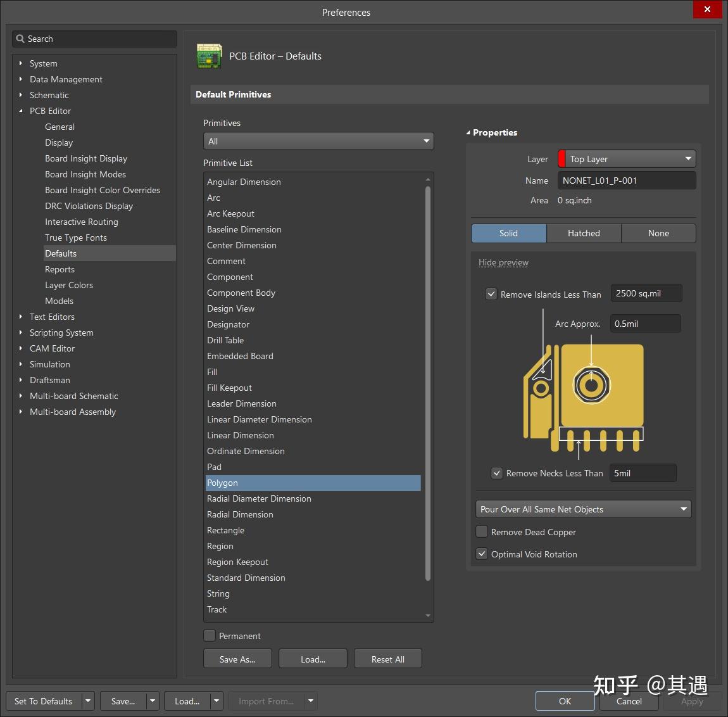Open Interactive Routing page
728x717 pixels.
tap(81, 222)
